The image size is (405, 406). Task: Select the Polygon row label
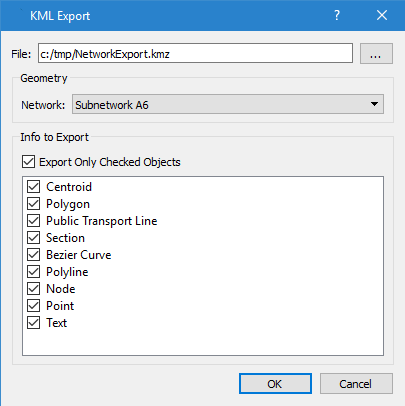pyautogui.click(x=68, y=204)
